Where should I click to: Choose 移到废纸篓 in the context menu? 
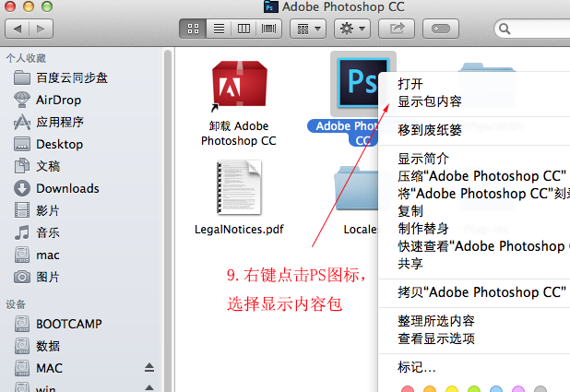[429, 130]
